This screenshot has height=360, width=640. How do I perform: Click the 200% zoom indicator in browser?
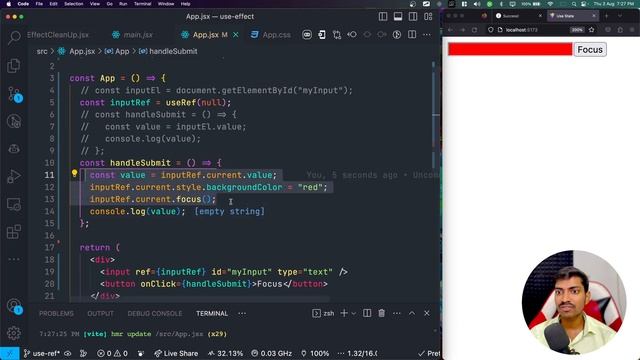(x=577, y=30)
